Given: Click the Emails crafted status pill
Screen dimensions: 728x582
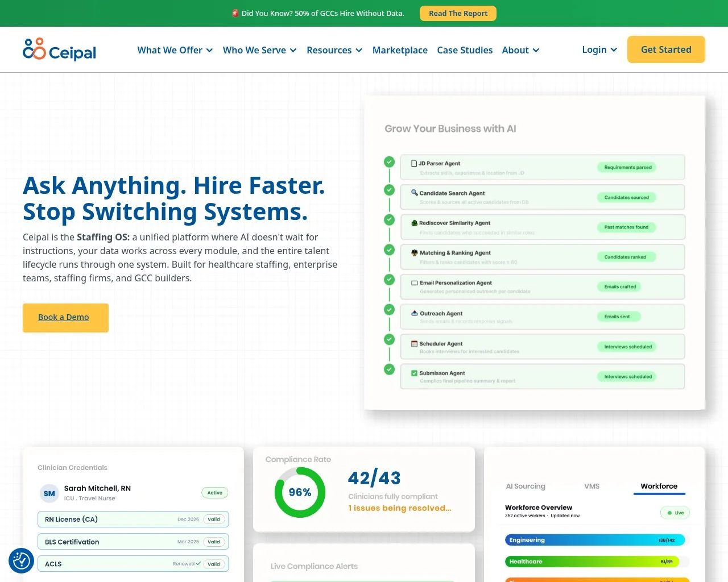Looking at the screenshot, I should pos(619,286).
